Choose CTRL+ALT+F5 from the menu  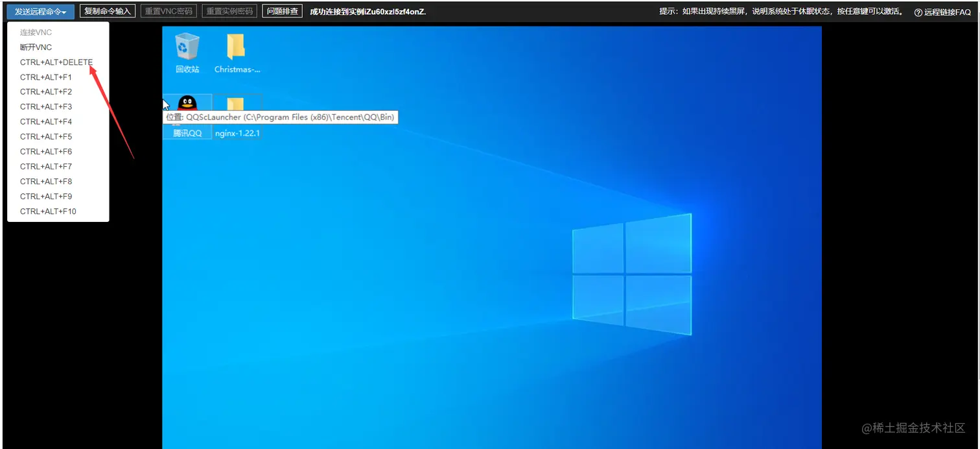(45, 137)
